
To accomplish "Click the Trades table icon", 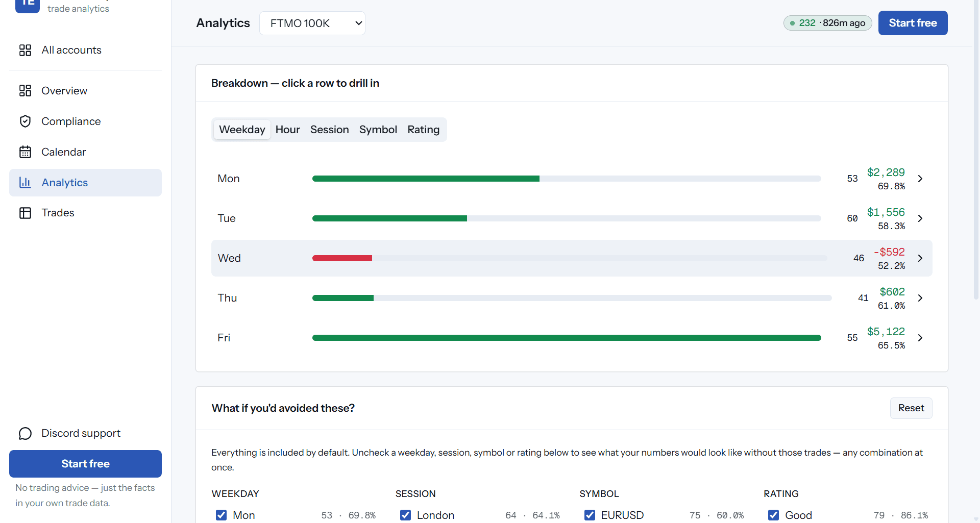I will (25, 213).
